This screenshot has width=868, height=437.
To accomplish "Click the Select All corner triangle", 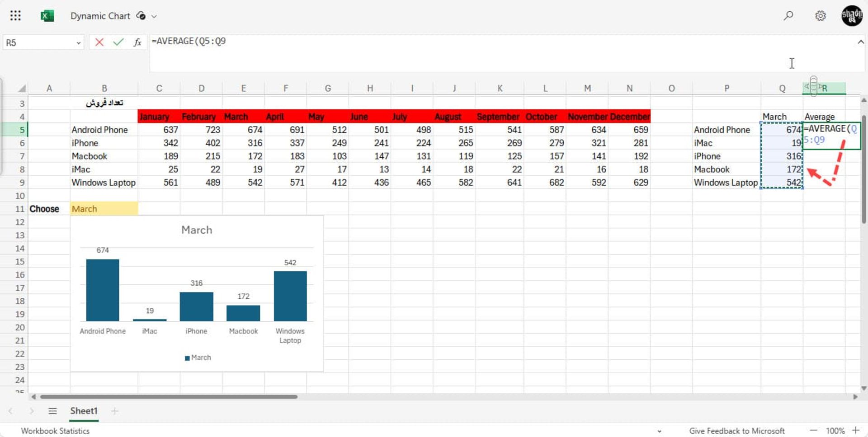I will [x=21, y=88].
